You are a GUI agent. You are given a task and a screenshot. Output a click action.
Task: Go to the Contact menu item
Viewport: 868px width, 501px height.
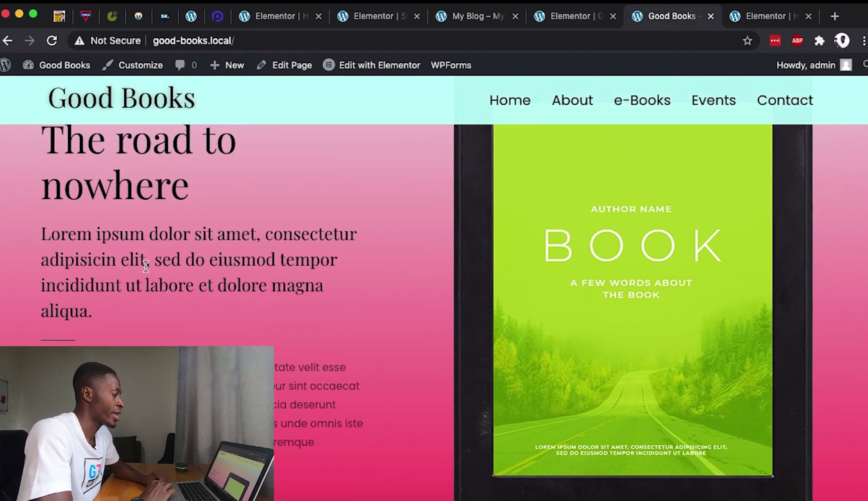coord(785,100)
